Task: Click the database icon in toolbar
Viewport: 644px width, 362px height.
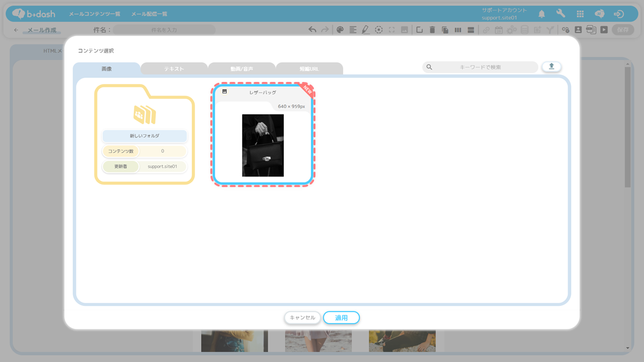Action: point(524,30)
